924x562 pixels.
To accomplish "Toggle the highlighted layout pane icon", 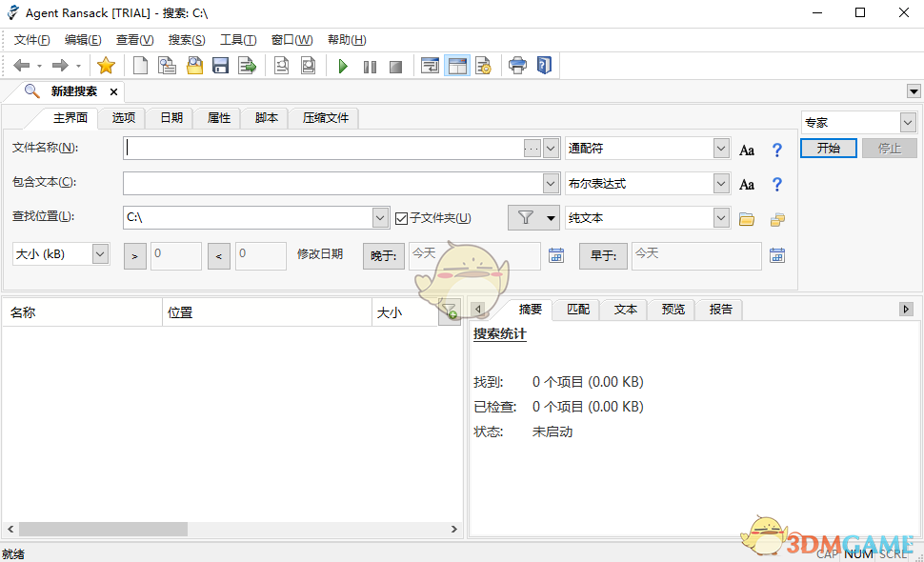I will pos(457,65).
